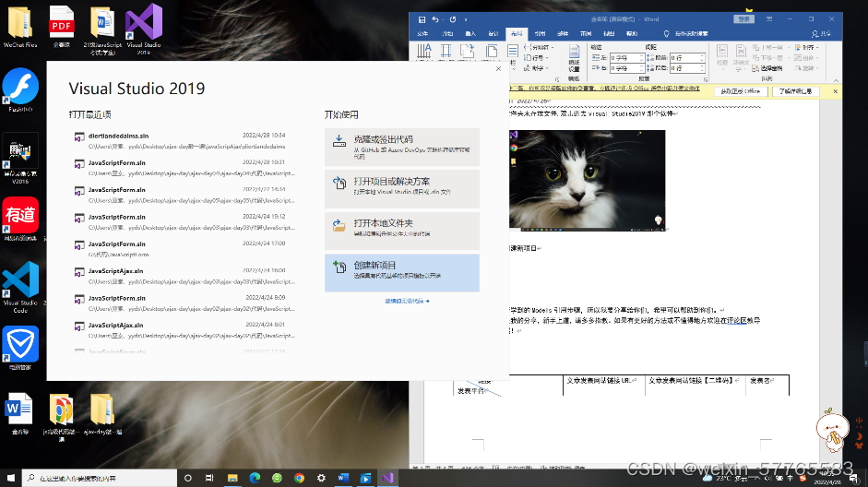Open Google Chrome from the taskbar
Screen dimensions: 868x487
pos(299,478)
